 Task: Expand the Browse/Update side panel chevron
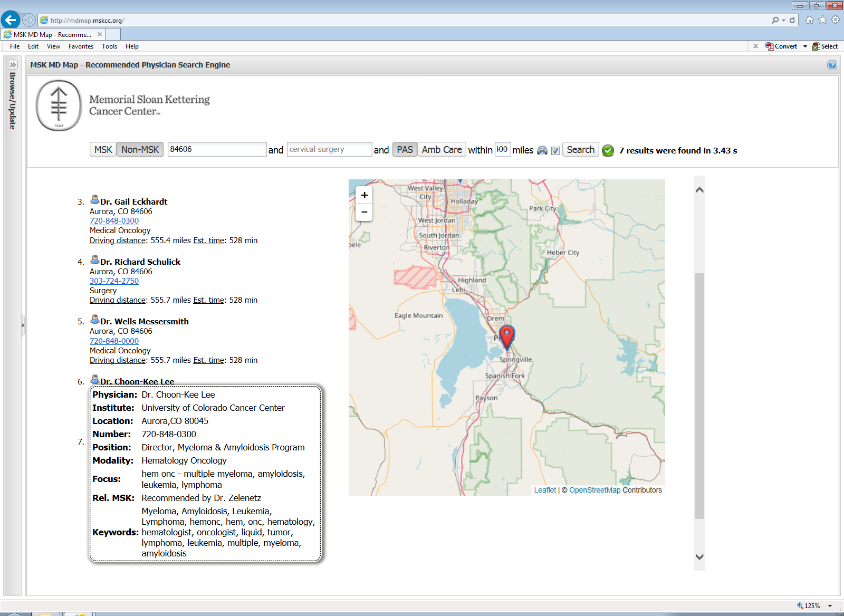point(13,64)
